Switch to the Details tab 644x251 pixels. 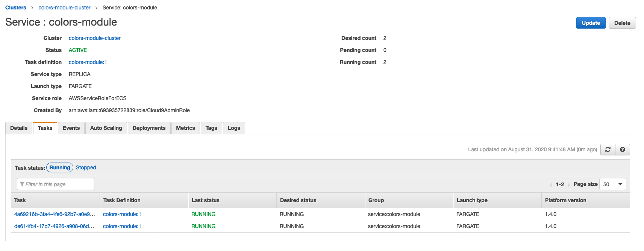click(x=19, y=128)
